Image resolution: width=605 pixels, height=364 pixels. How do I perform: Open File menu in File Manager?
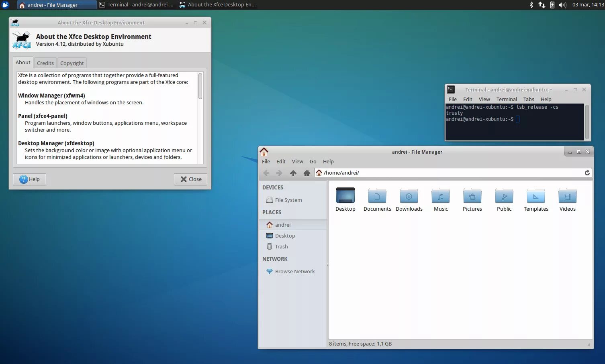point(266,161)
